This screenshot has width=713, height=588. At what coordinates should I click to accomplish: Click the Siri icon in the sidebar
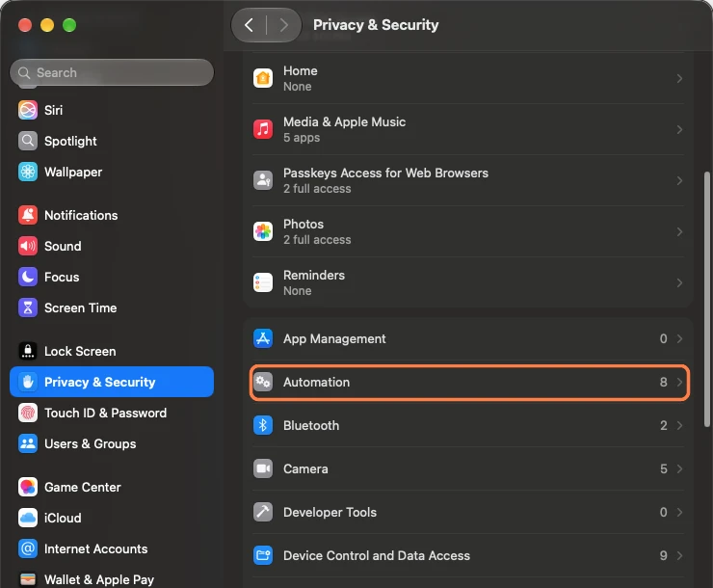coord(28,110)
